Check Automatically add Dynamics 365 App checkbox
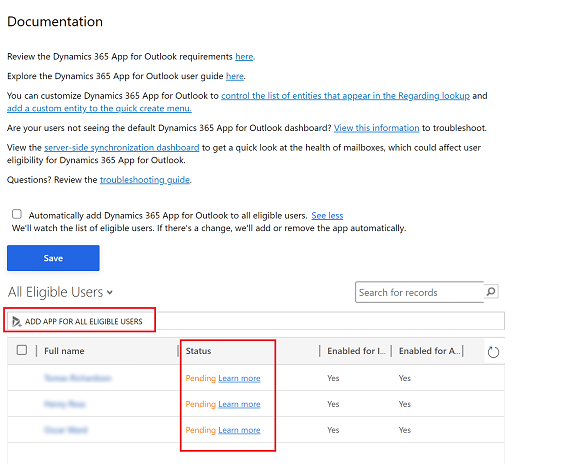Screen dimensions: 571x464 pos(17,214)
